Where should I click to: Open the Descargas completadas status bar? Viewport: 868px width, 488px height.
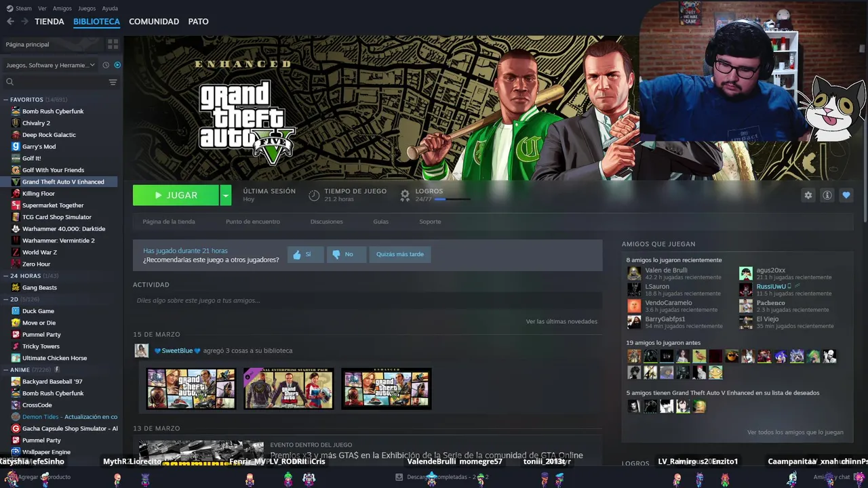(x=442, y=476)
